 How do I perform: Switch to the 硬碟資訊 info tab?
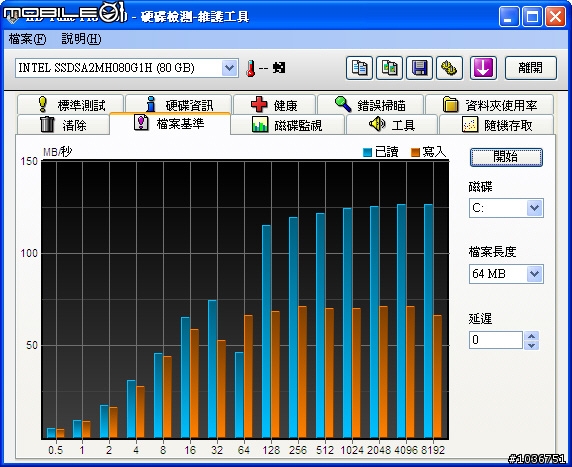pyautogui.click(x=178, y=105)
